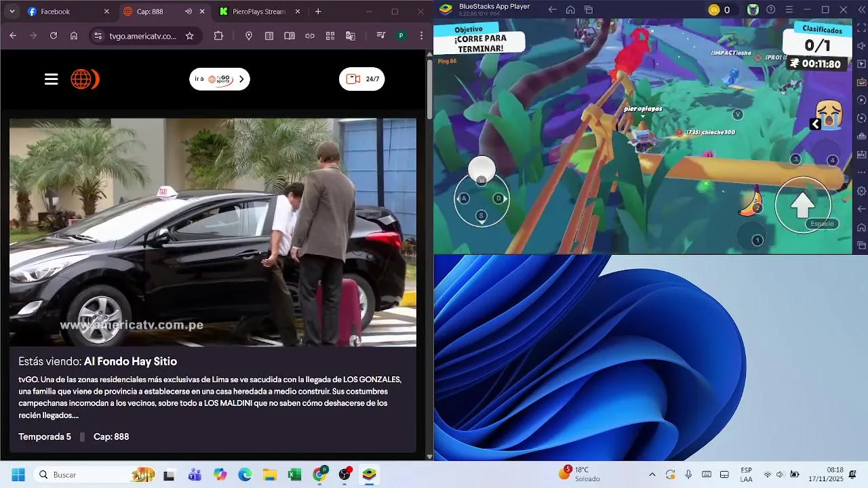Click the 'Cap: 888' episode label below video
Image resolution: width=868 pixels, height=488 pixels.
tap(111, 437)
